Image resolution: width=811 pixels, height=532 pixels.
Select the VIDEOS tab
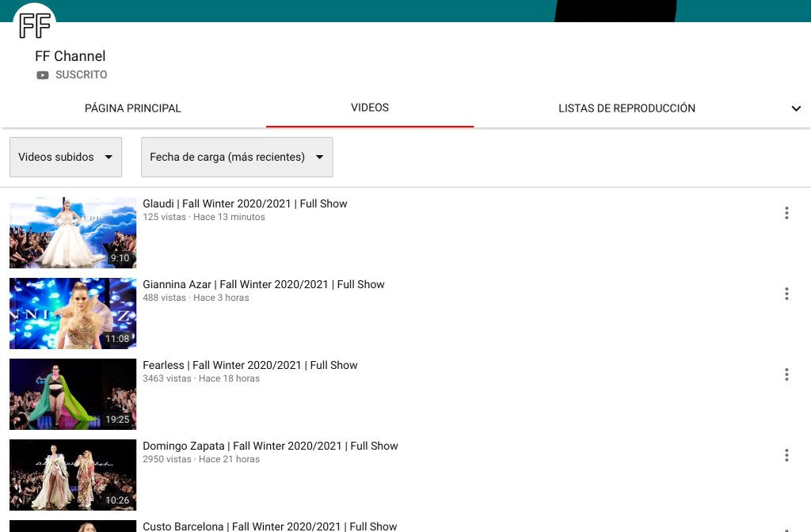(370, 108)
